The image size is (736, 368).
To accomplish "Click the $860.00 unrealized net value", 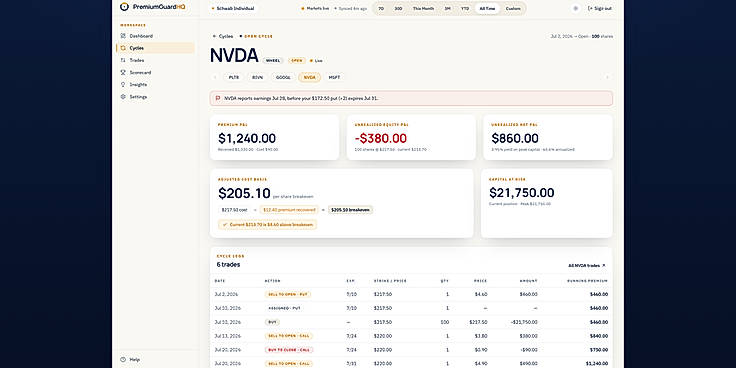I will (515, 138).
